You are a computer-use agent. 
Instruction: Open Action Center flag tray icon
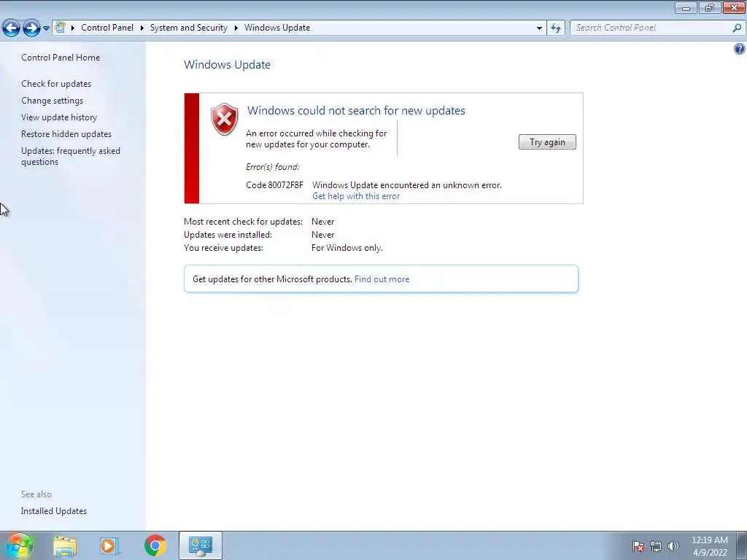638,546
